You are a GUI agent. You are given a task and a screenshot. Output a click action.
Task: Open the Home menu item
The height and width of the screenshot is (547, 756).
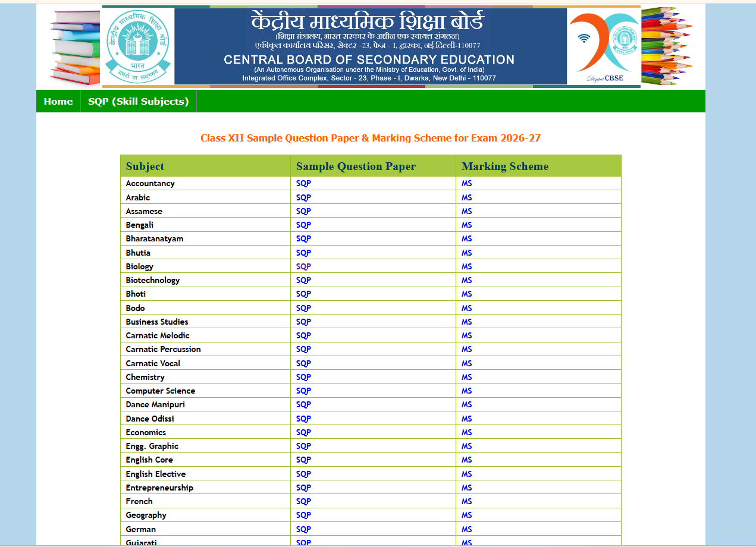58,102
